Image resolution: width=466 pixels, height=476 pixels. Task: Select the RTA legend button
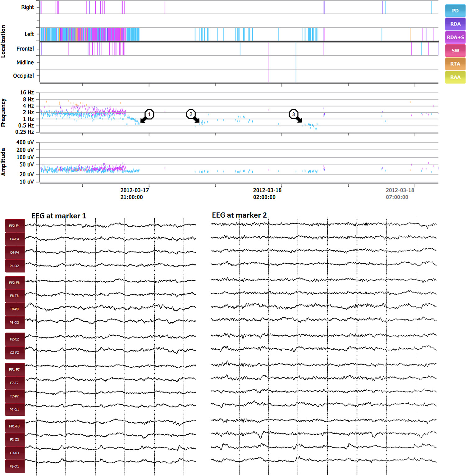tap(455, 64)
